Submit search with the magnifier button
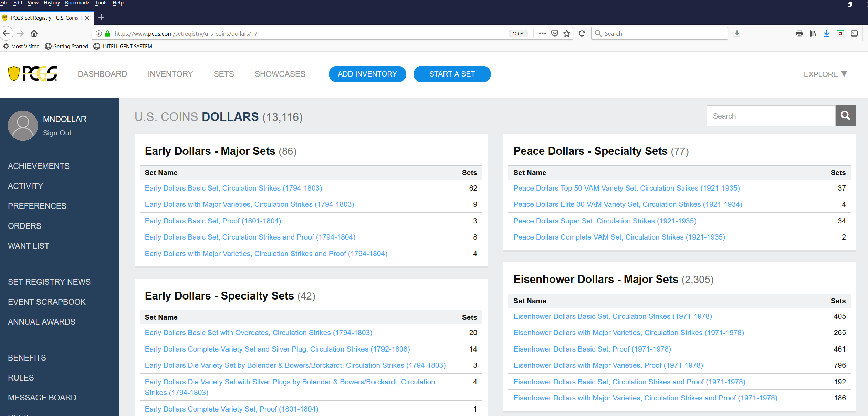This screenshot has height=416, width=868. [x=846, y=116]
